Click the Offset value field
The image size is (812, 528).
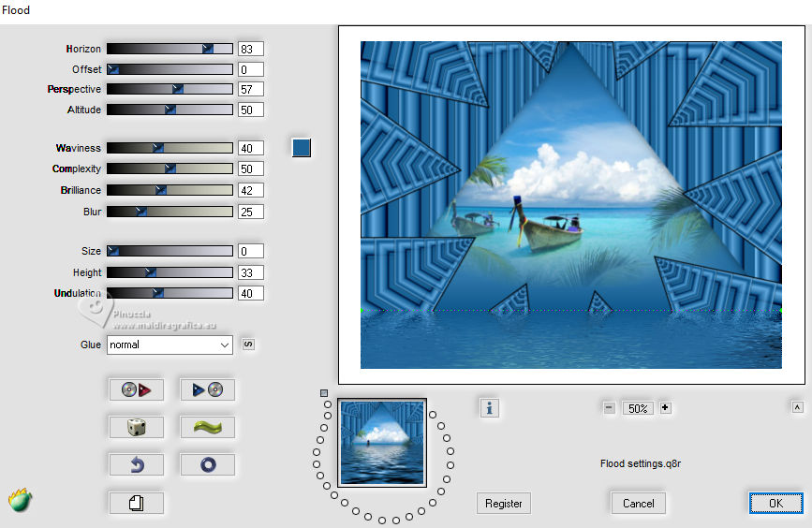[x=251, y=69]
